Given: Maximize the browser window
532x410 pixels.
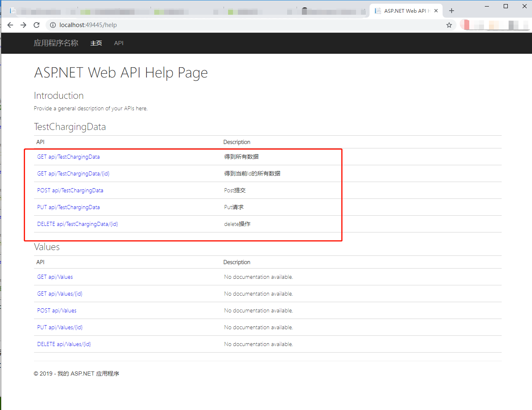Looking at the screenshot, I should 506,6.
